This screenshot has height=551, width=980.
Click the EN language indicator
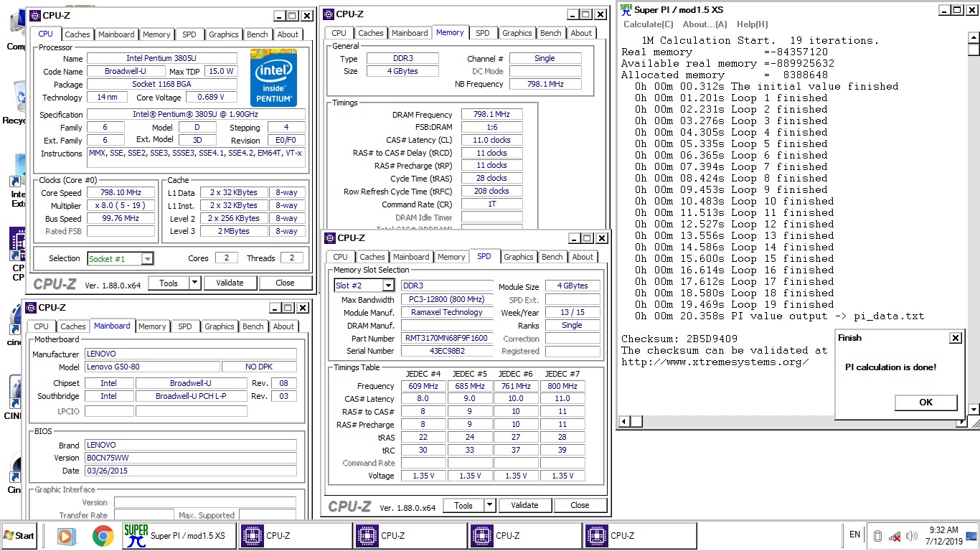pos(854,534)
